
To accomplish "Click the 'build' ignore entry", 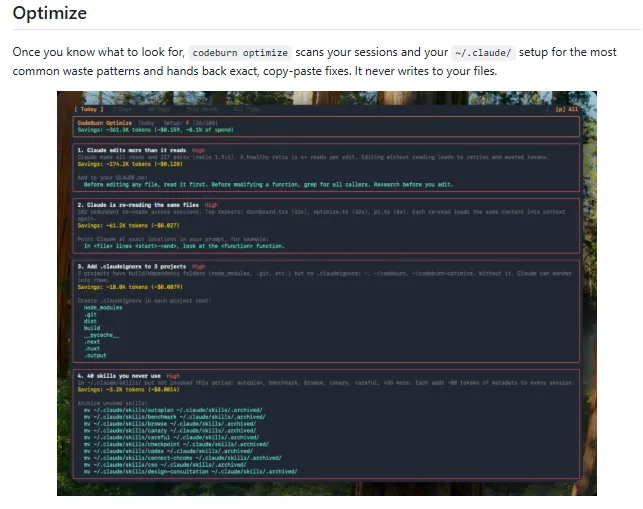I will tap(92, 328).
